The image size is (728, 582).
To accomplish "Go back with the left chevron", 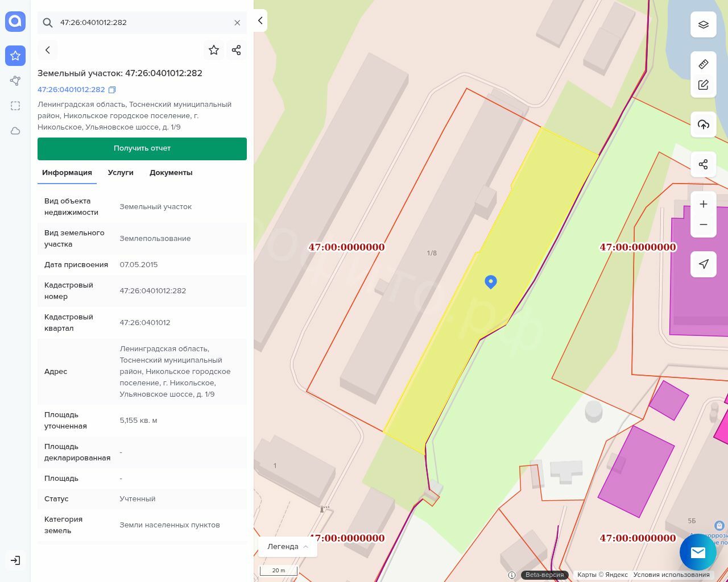I will click(48, 50).
